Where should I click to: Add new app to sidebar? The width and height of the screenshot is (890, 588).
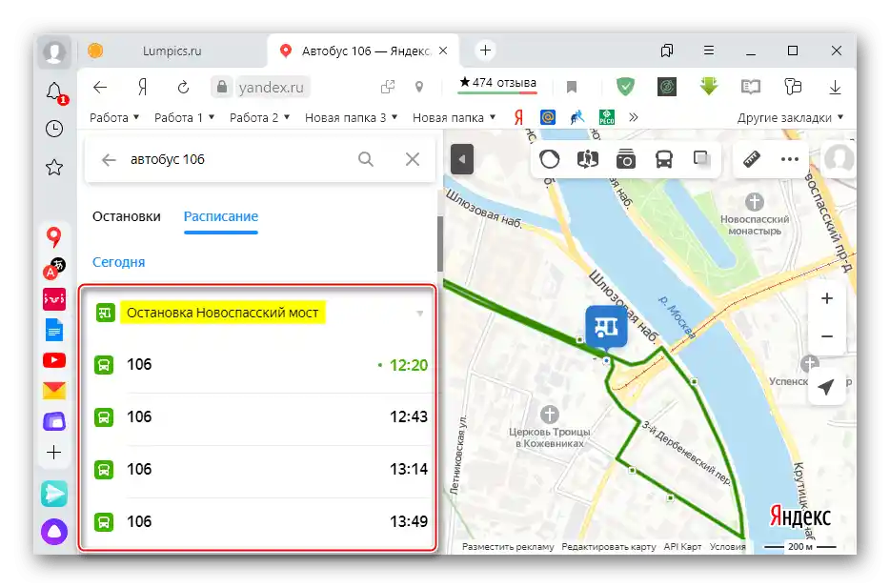click(54, 453)
